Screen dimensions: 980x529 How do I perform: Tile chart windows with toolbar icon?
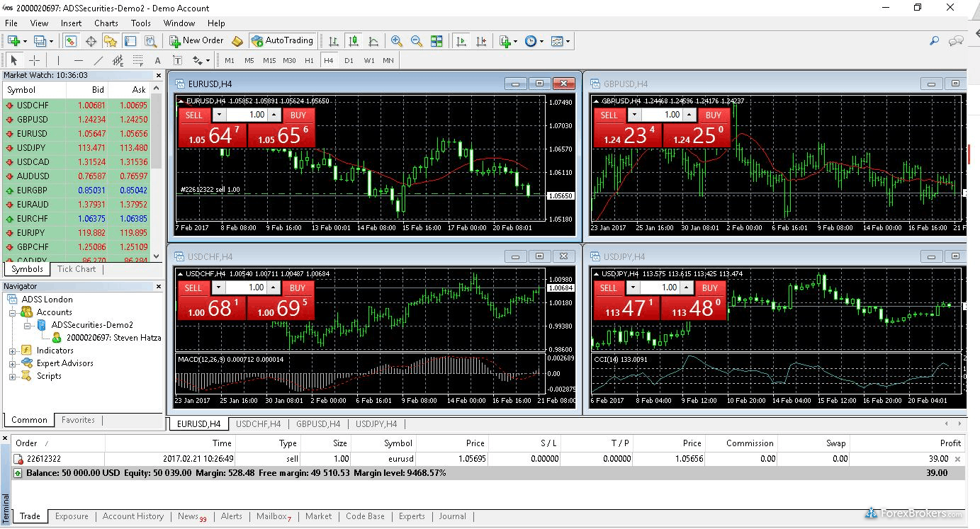click(x=437, y=41)
